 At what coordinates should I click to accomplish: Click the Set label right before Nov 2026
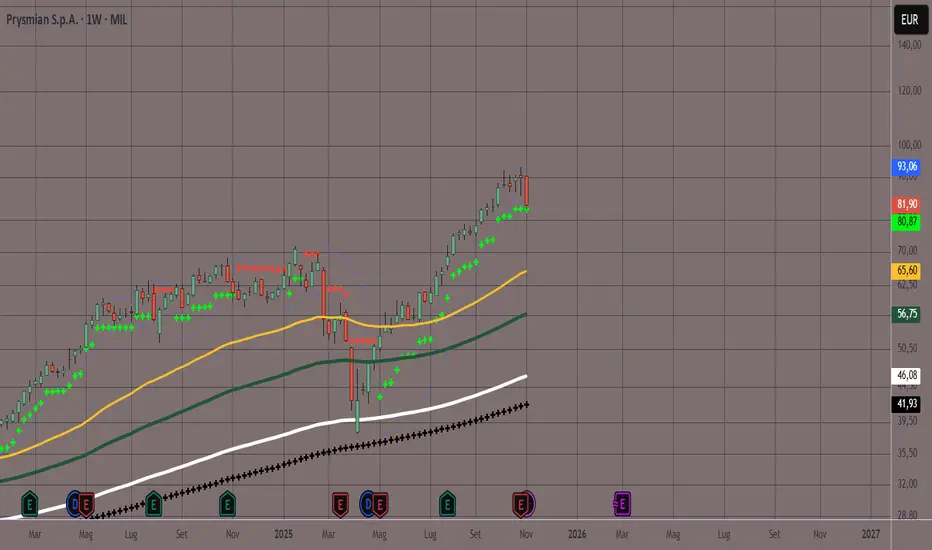(x=774, y=534)
